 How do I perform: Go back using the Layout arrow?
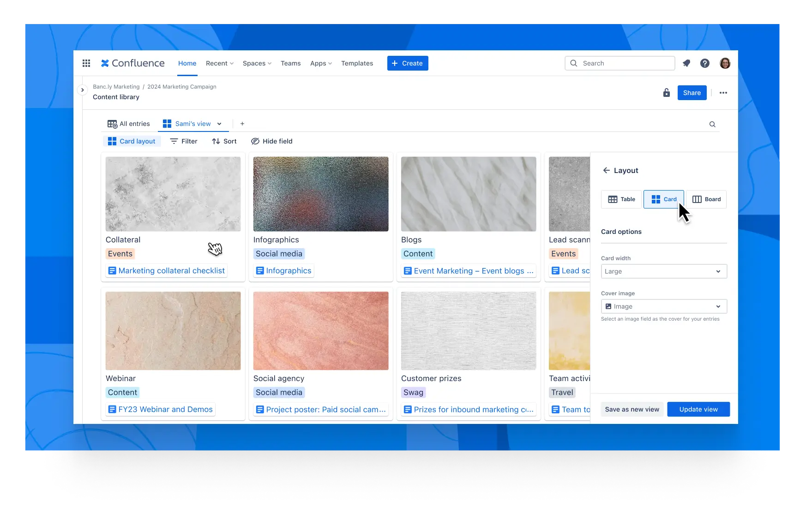click(606, 170)
